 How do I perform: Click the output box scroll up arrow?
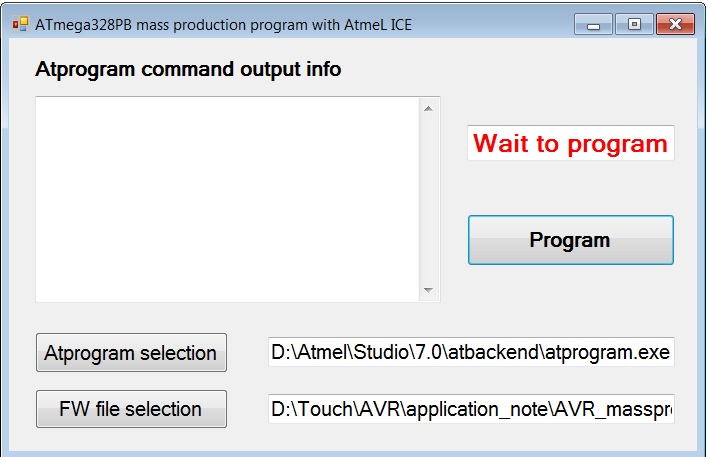click(x=429, y=109)
